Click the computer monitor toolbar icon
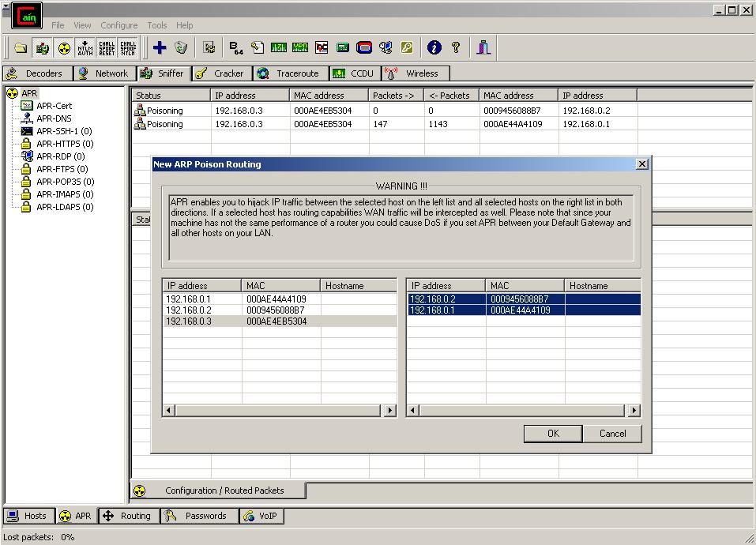The height and width of the screenshot is (545, 756). (386, 47)
